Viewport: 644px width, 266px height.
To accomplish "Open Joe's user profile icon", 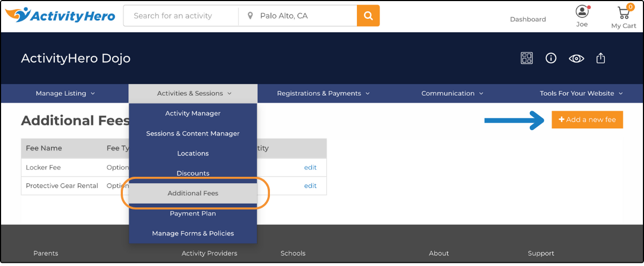I will point(582,11).
